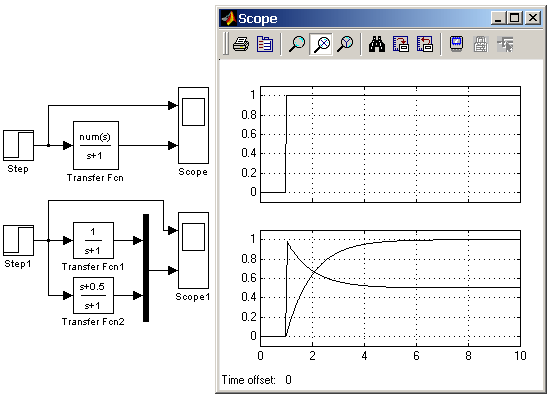
Task: Click the 'Step1' block label
Action: pyautogui.click(x=18, y=264)
